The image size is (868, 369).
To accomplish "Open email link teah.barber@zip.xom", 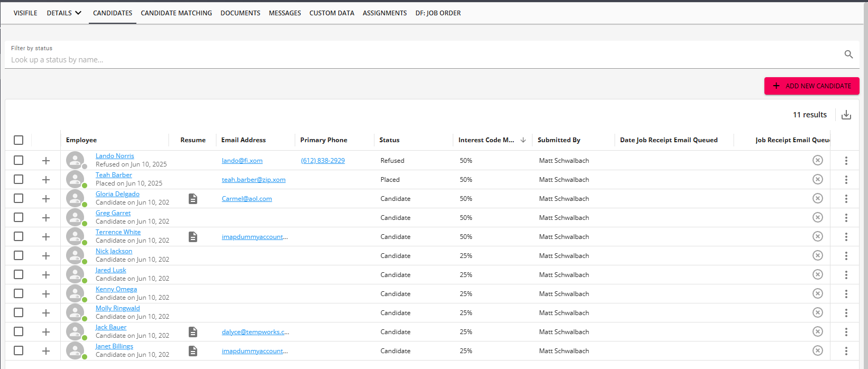I will 254,180.
